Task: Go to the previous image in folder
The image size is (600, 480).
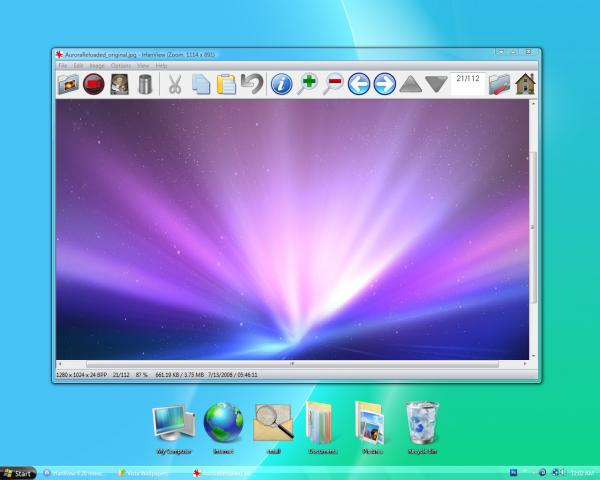Action: 359,84
